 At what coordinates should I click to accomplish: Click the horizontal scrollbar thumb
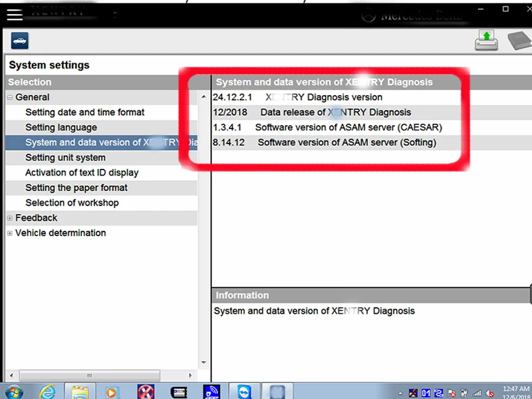pos(90,376)
